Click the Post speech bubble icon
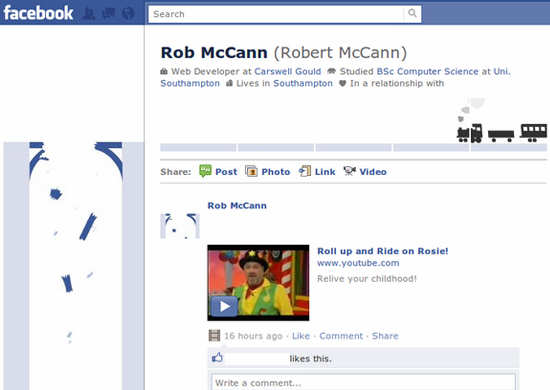 coord(205,171)
